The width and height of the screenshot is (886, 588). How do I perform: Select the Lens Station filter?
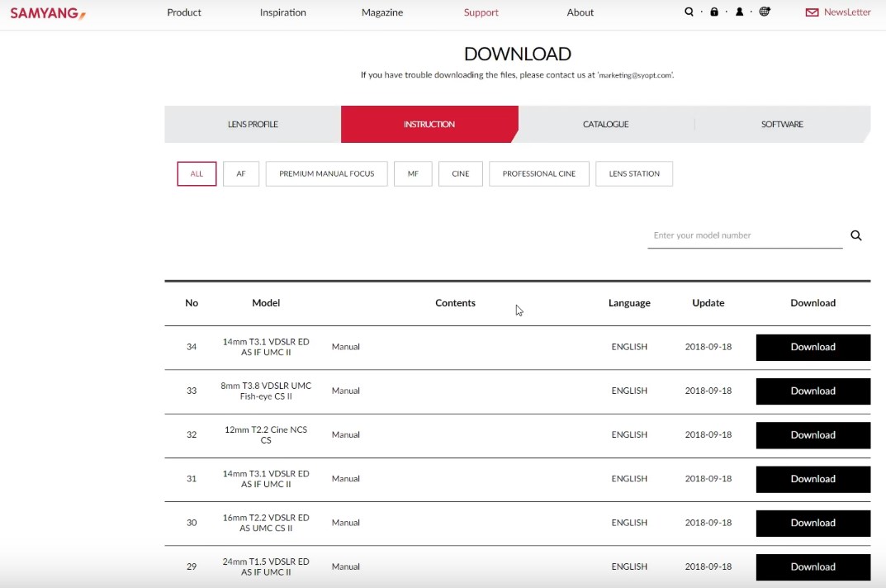point(633,173)
